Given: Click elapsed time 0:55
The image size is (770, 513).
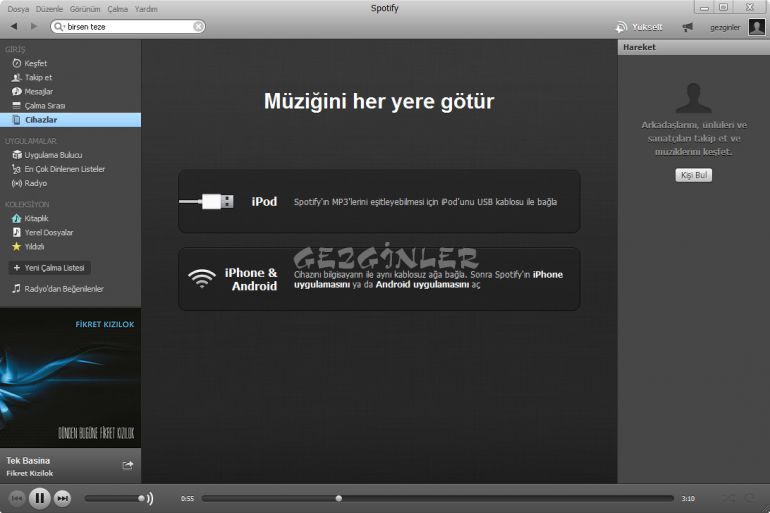Looking at the screenshot, I should coord(187,499).
